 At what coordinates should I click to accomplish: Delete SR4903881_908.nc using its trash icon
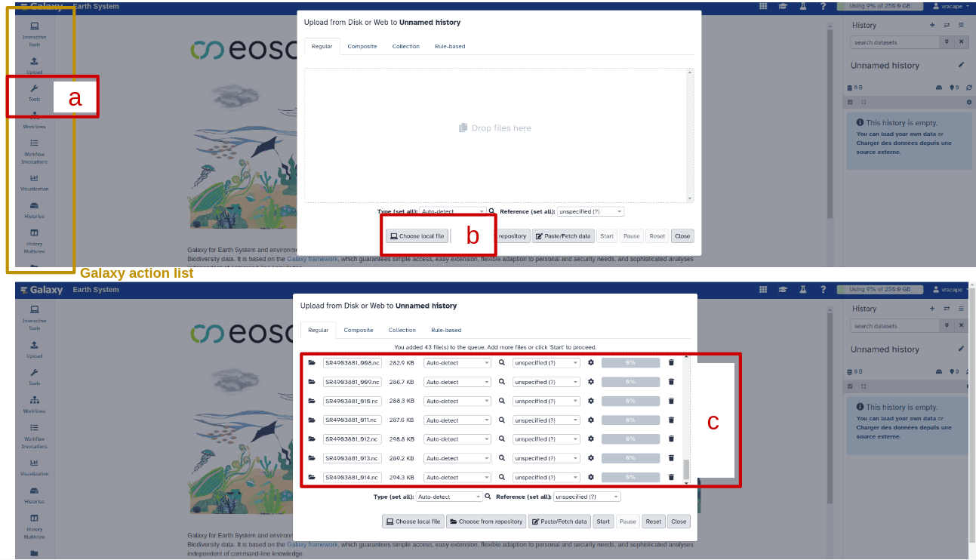tap(671, 363)
